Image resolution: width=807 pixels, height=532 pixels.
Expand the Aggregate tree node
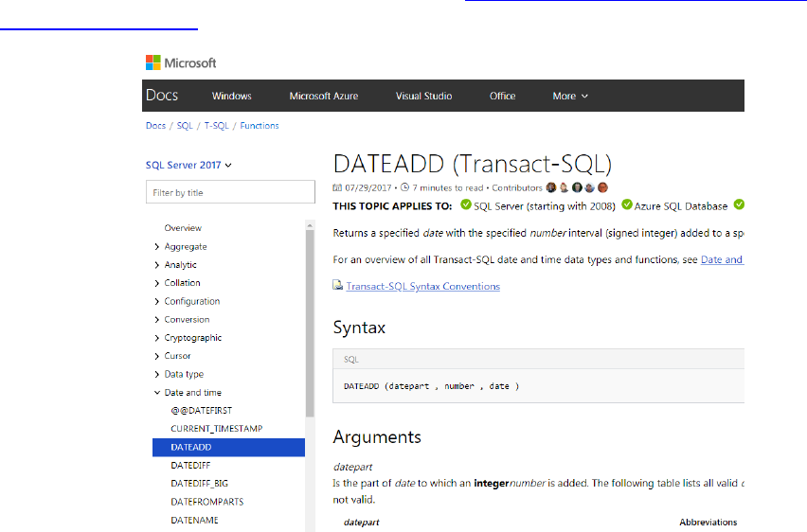click(x=157, y=247)
